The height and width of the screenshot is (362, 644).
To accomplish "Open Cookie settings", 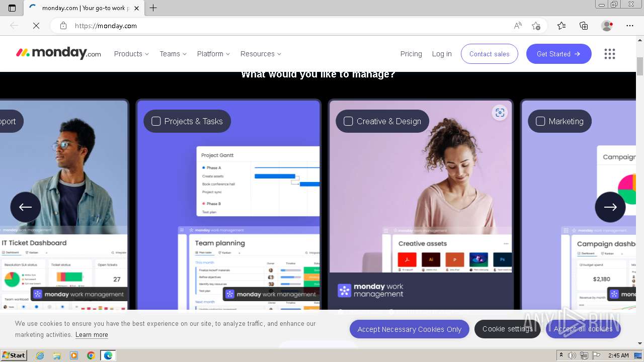I will 508,329.
